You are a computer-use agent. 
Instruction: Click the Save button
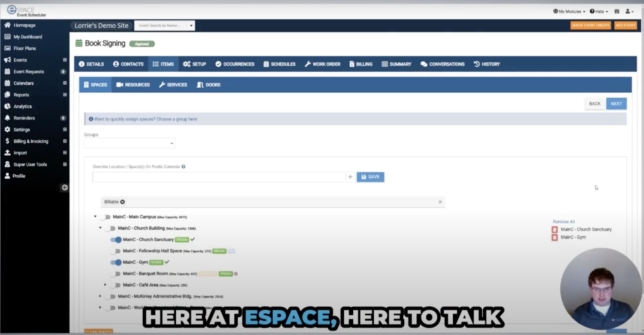click(370, 177)
